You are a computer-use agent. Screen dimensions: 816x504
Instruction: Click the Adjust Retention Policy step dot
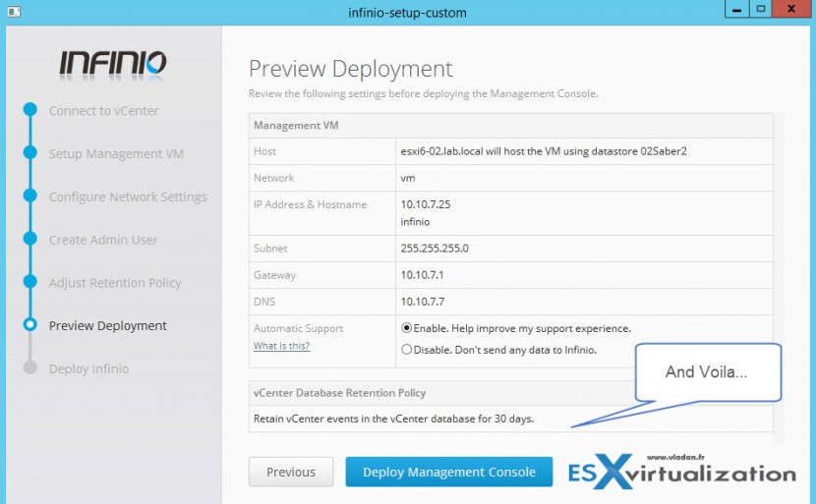click(30, 281)
